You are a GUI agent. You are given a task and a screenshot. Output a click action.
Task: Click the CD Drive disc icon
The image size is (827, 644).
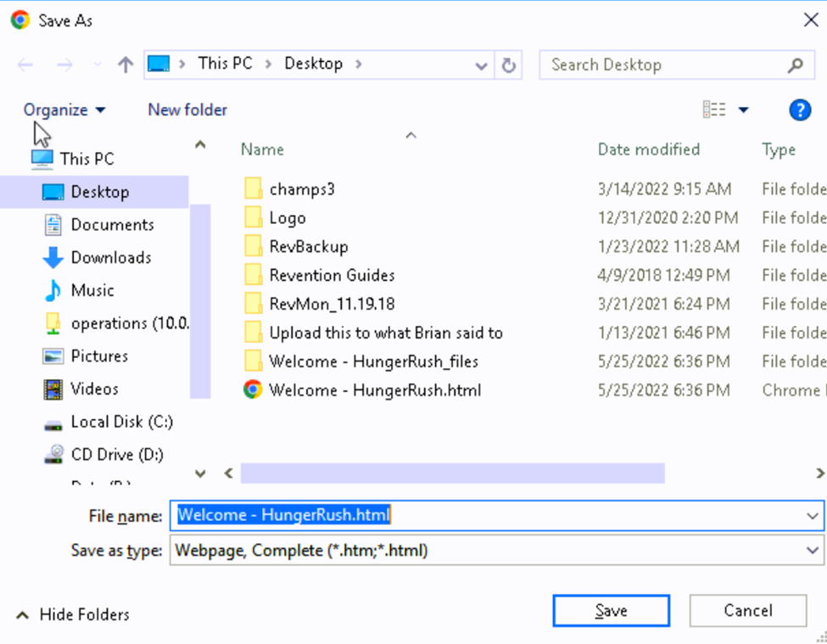tap(53, 455)
